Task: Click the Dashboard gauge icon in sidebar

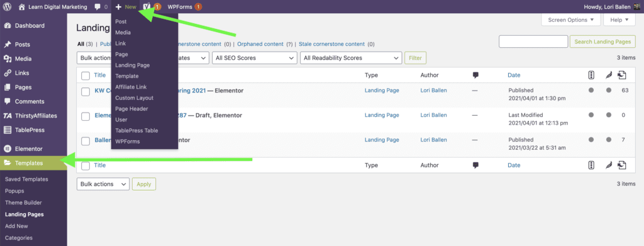Action: coord(8,25)
